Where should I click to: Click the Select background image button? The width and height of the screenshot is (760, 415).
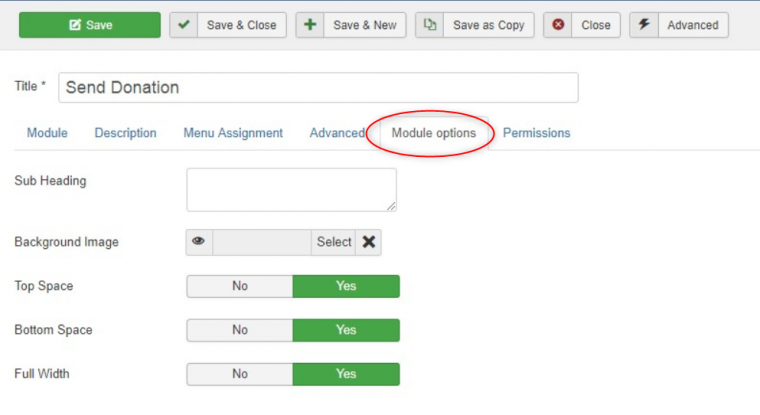click(334, 242)
